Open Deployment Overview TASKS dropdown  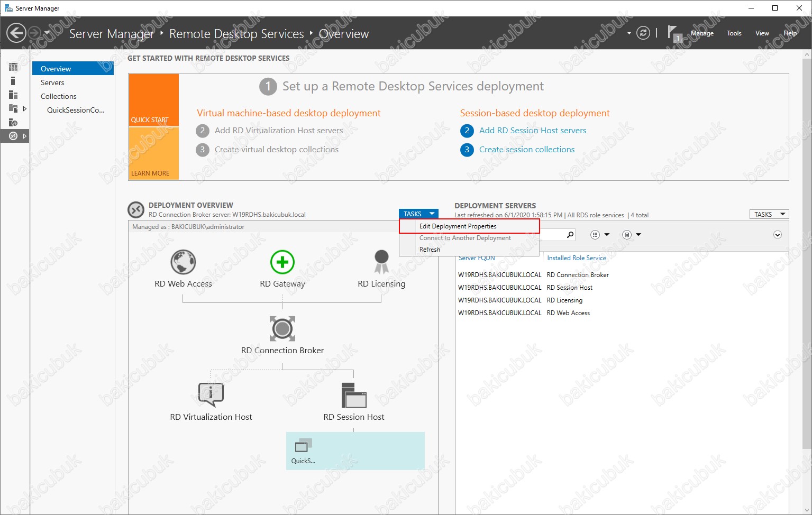418,214
